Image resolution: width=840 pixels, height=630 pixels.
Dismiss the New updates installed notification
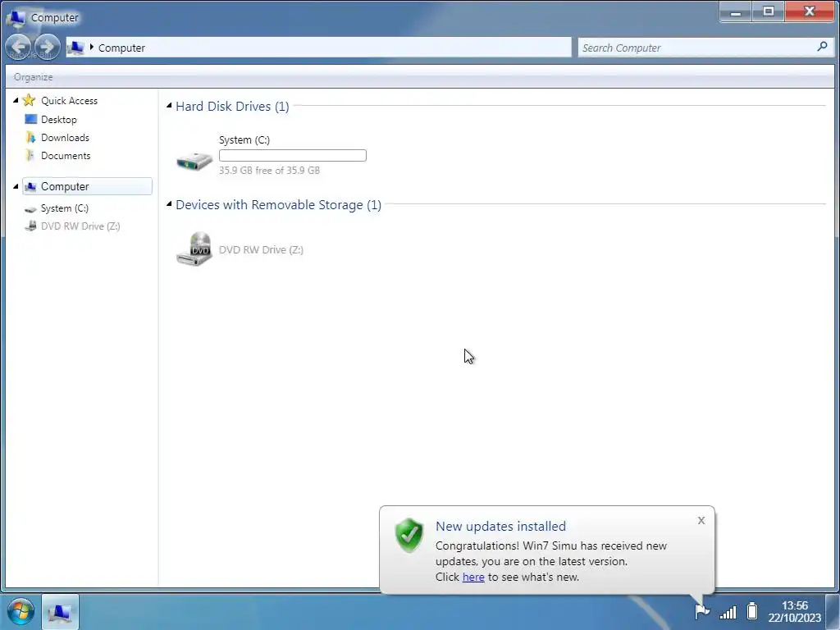click(x=701, y=520)
